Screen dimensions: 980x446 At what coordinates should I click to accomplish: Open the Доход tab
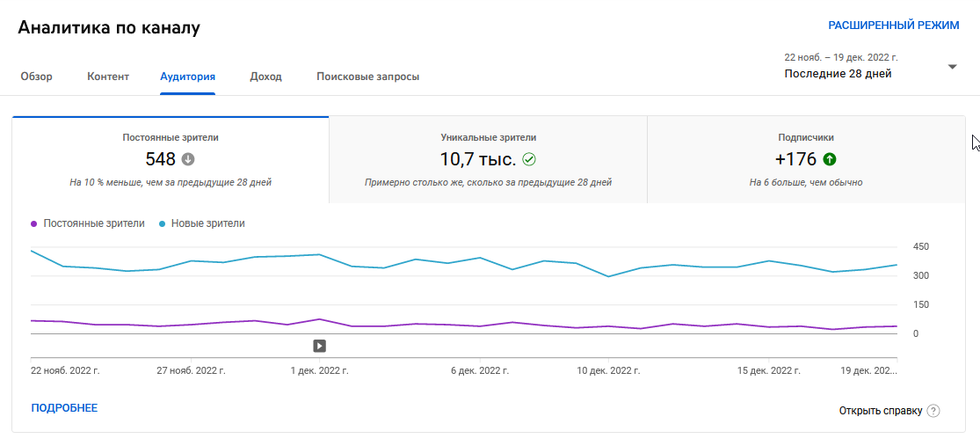tap(265, 77)
